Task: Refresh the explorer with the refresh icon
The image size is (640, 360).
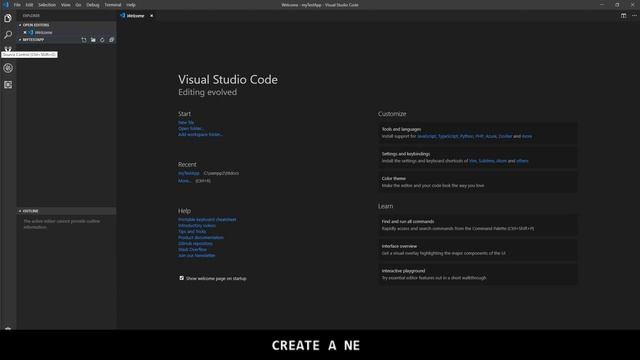Action: (102, 40)
